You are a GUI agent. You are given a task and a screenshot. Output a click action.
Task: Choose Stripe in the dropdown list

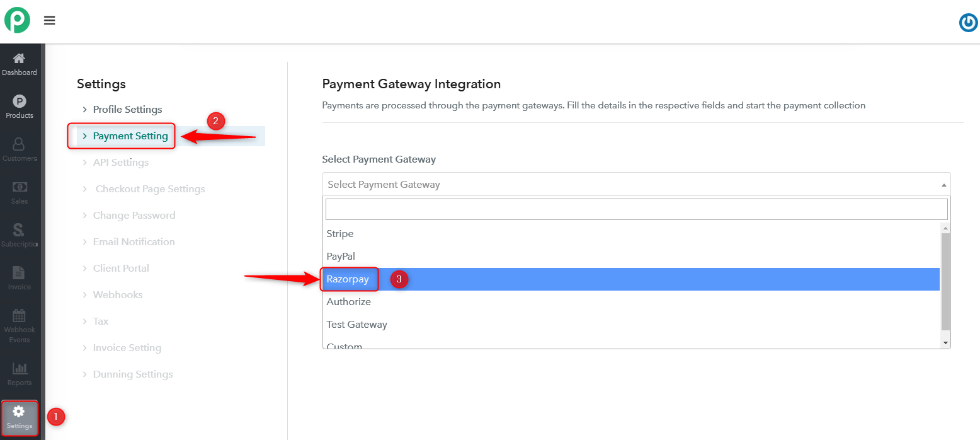point(632,234)
